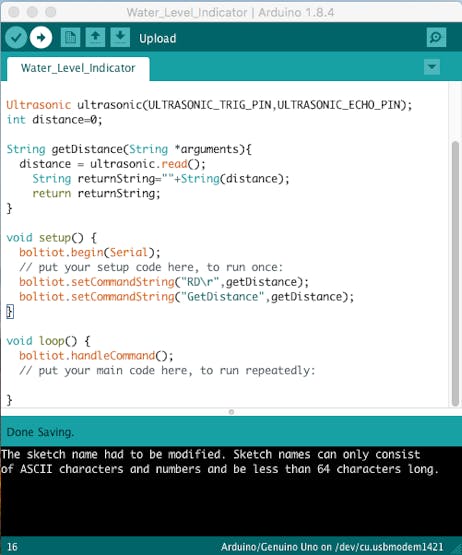Click the console output message area
Viewport: 462px width, 555px height.
231,491
